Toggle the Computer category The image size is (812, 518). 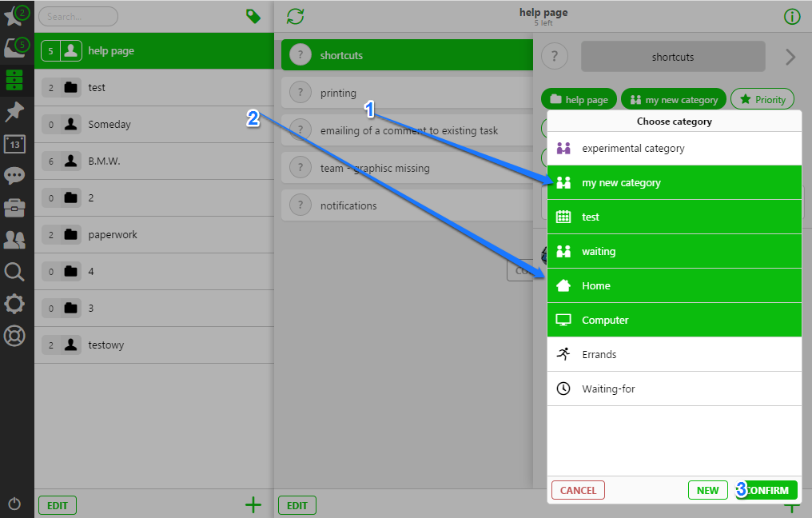[675, 320]
